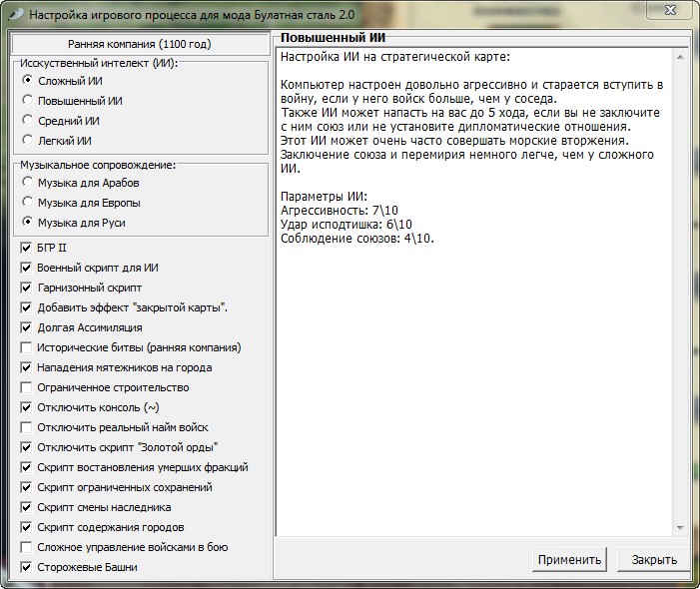Click the Применить button

point(569,559)
